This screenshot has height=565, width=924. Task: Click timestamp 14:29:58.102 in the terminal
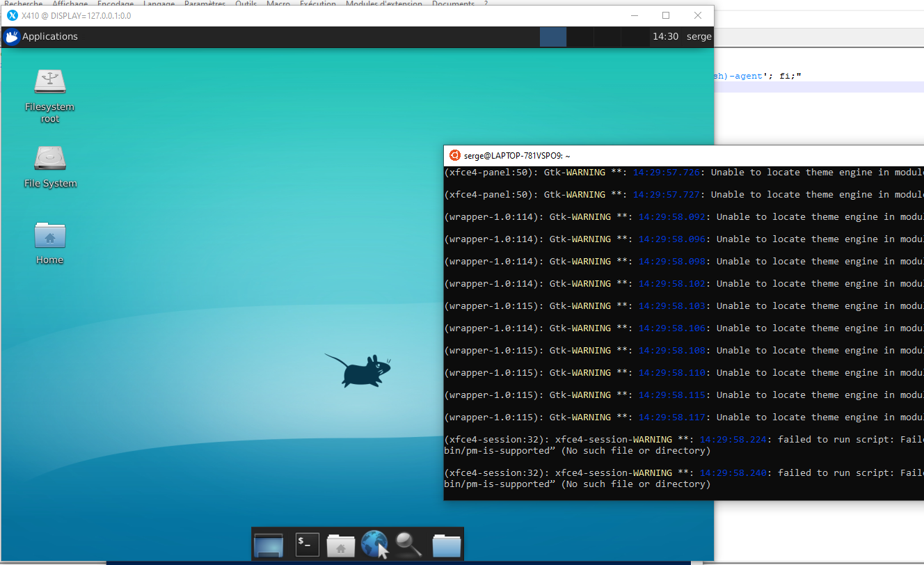pyautogui.click(x=672, y=284)
